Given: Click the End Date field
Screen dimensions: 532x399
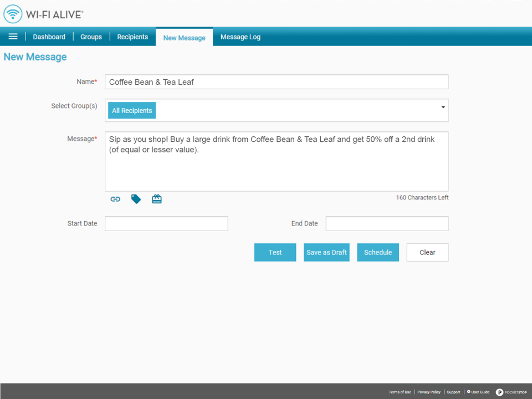Looking at the screenshot, I should (387, 223).
